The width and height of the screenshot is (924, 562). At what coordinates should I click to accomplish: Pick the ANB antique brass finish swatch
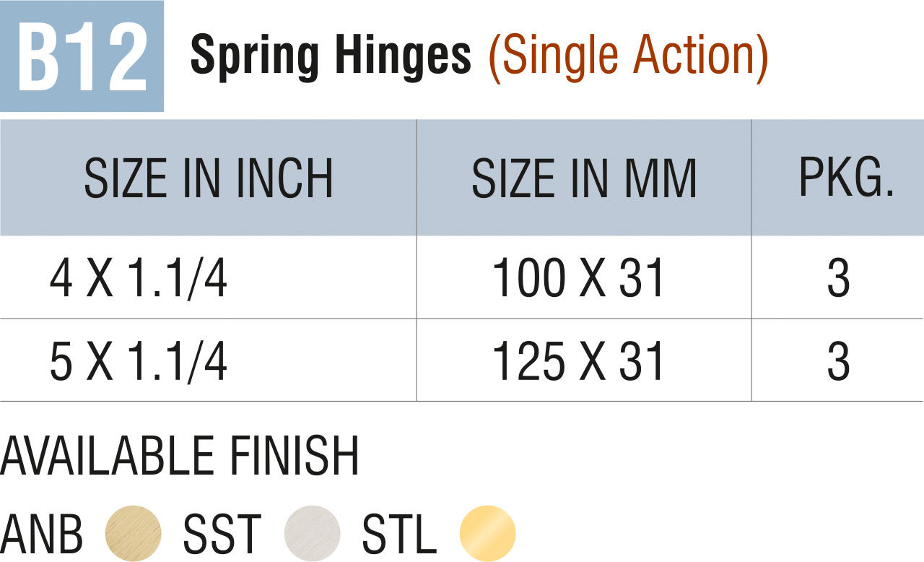(x=133, y=535)
